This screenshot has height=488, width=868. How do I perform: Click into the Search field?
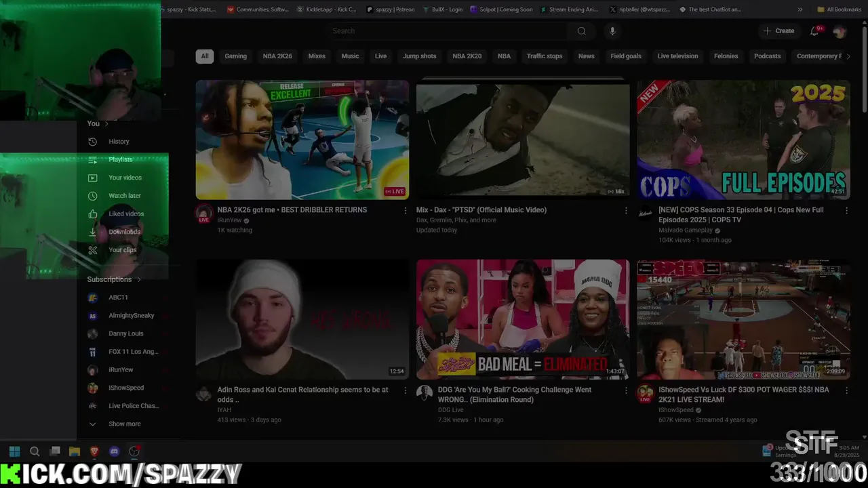pyautogui.click(x=448, y=30)
